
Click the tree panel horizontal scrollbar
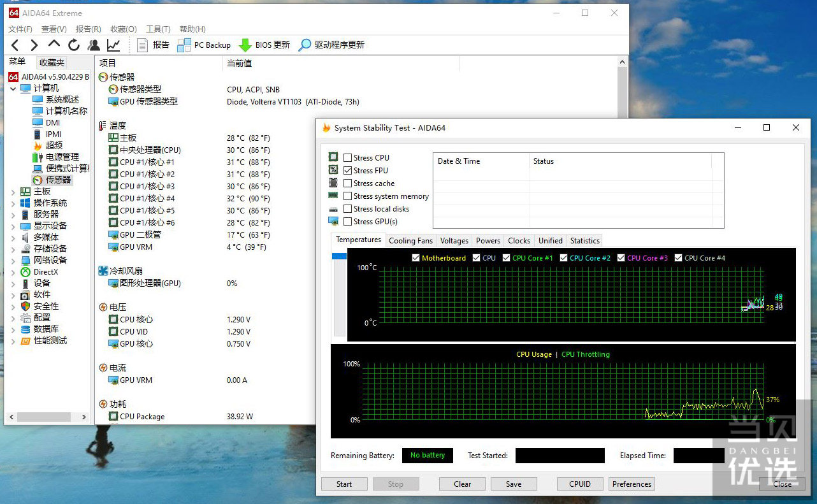48,417
